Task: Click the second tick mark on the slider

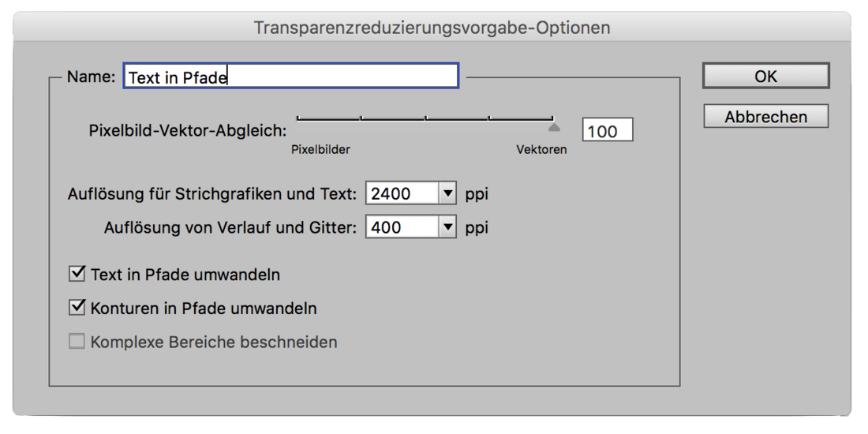Action: tap(361, 119)
